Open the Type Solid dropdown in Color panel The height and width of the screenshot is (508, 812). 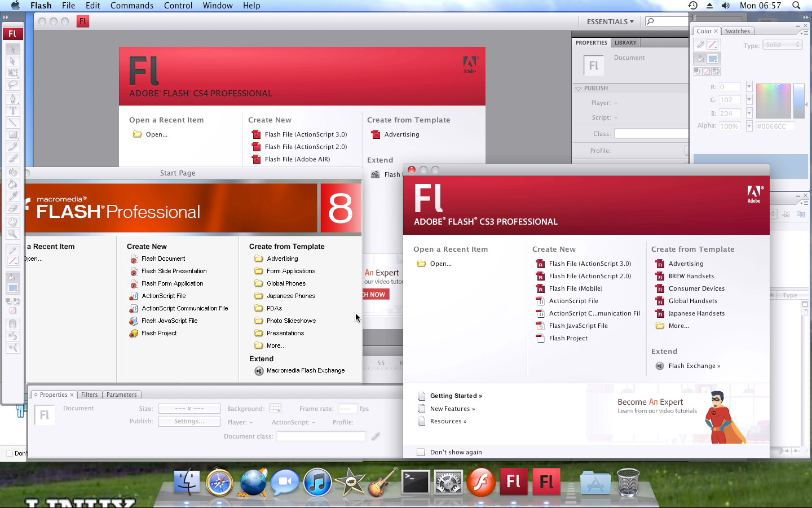click(x=782, y=45)
